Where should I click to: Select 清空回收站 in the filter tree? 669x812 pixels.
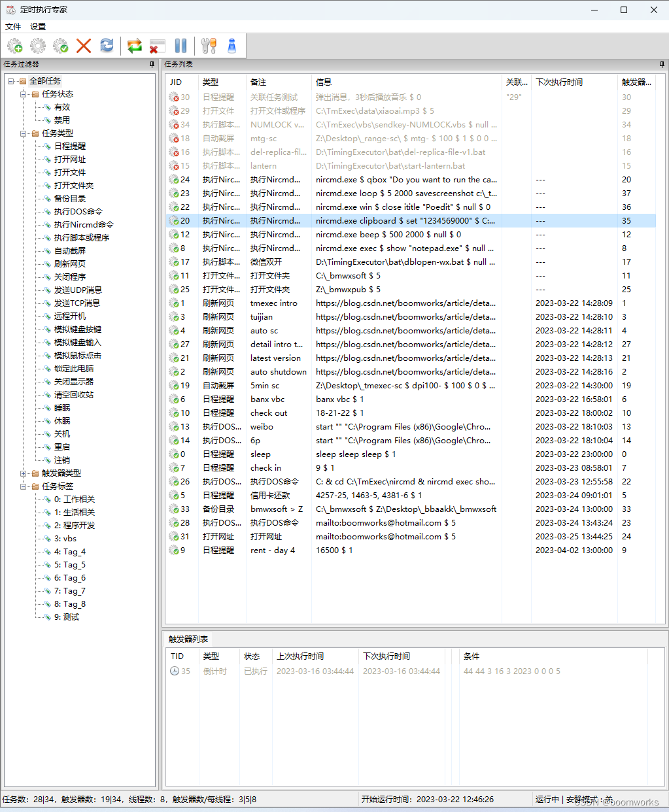point(74,395)
